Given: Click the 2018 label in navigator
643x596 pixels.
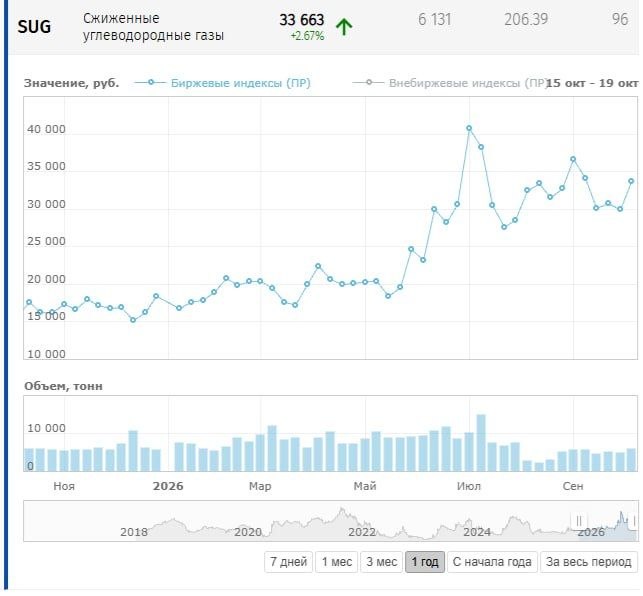Looking at the screenshot, I should (134, 532).
